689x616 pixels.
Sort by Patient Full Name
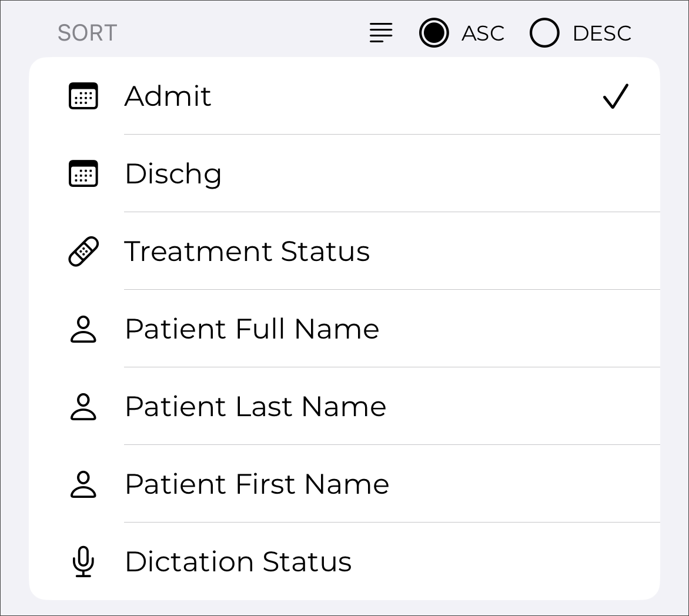(252, 329)
